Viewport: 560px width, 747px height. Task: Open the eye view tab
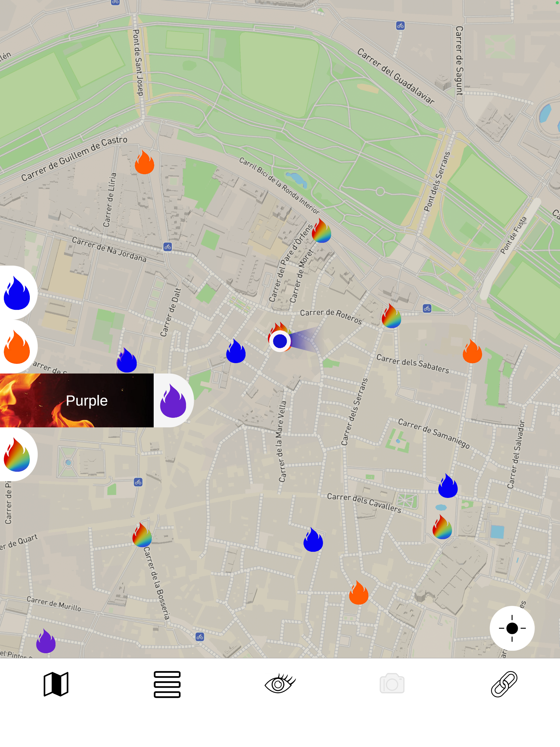280,684
